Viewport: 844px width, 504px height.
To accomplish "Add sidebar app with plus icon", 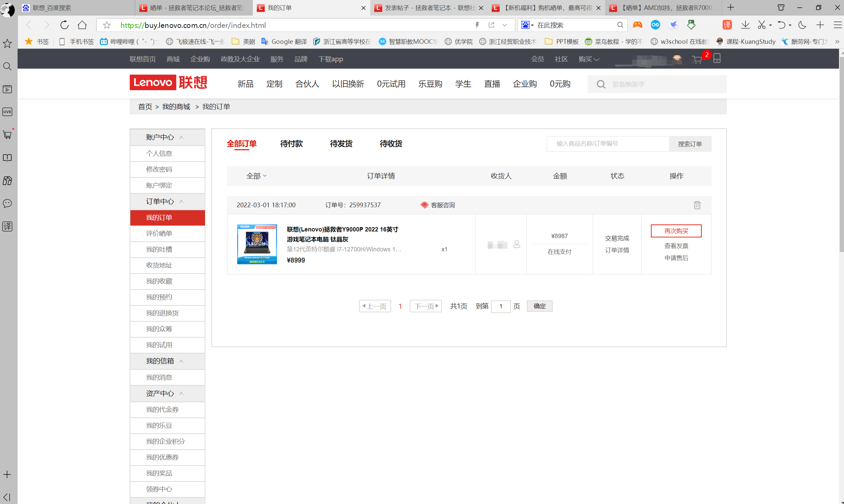I will (x=7, y=474).
